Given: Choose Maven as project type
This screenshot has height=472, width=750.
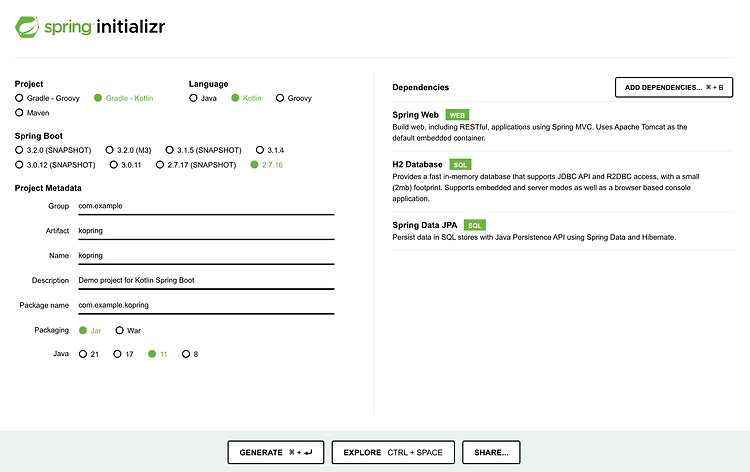Looking at the screenshot, I should 32,113.
